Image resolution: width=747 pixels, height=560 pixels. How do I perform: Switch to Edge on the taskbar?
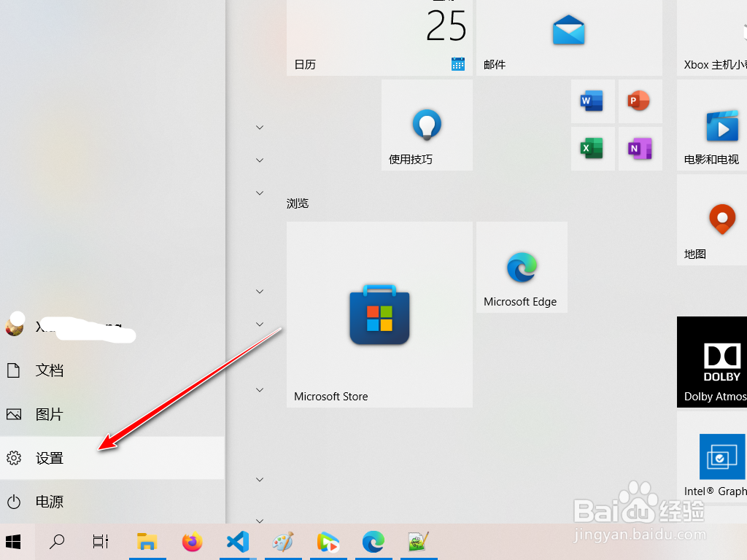[x=373, y=542]
